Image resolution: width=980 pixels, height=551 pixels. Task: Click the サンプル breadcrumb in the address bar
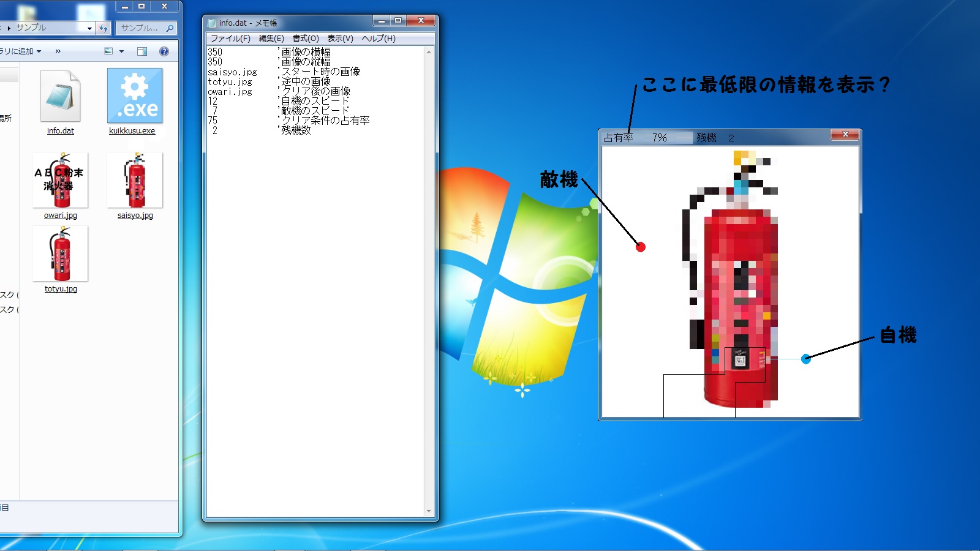31,28
